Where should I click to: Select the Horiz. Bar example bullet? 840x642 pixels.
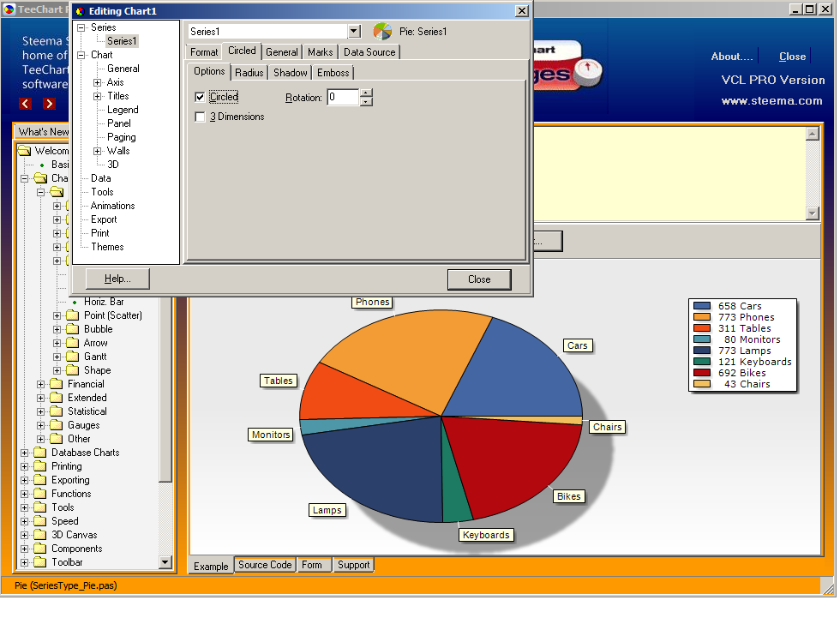pyautogui.click(x=75, y=303)
